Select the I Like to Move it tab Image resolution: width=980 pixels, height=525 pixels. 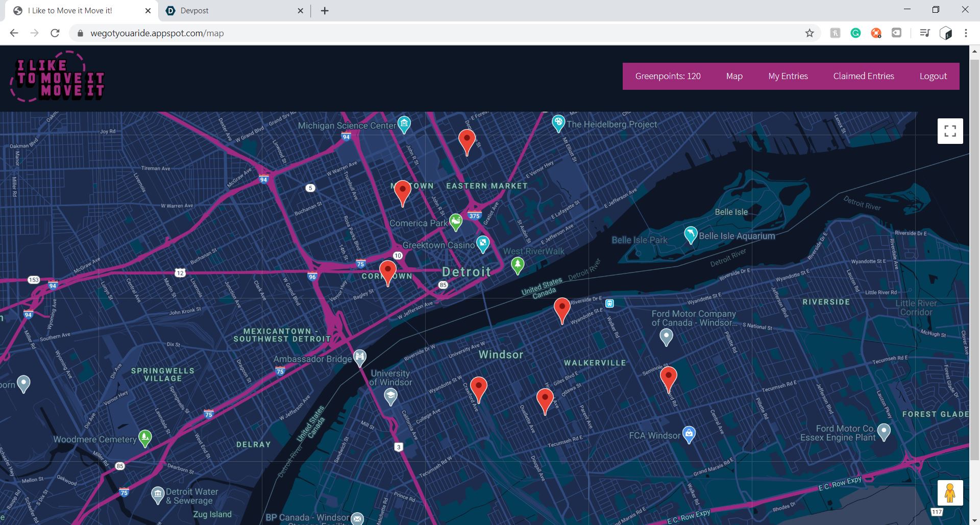pos(82,11)
